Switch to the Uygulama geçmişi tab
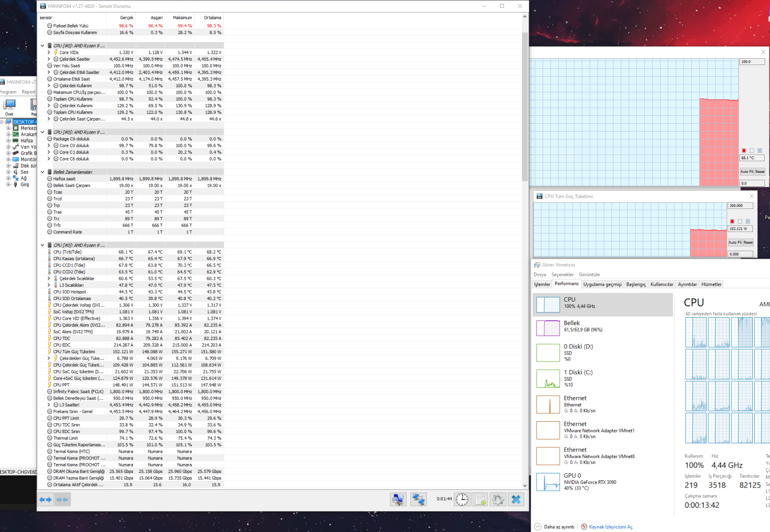The image size is (770, 532). [x=603, y=284]
